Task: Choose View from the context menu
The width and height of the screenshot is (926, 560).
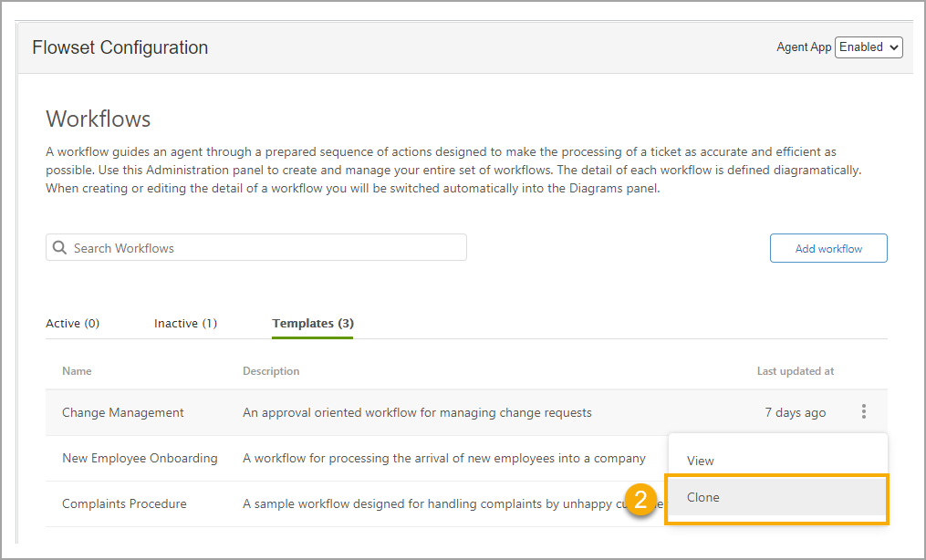Action: (778, 461)
